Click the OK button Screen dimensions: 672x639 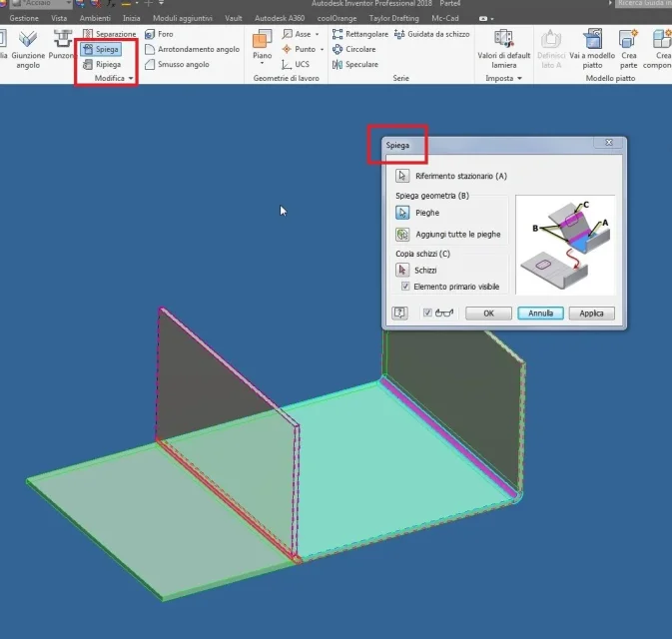coord(488,314)
